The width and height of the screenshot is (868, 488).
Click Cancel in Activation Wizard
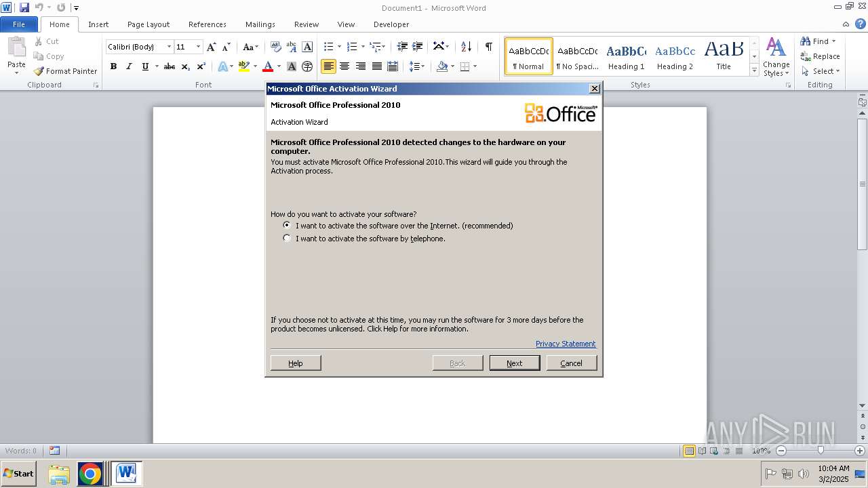pyautogui.click(x=571, y=363)
